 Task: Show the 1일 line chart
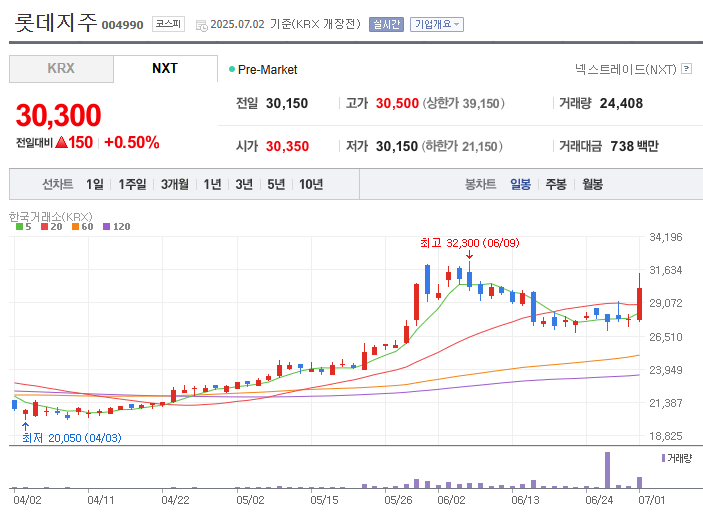tap(95, 184)
